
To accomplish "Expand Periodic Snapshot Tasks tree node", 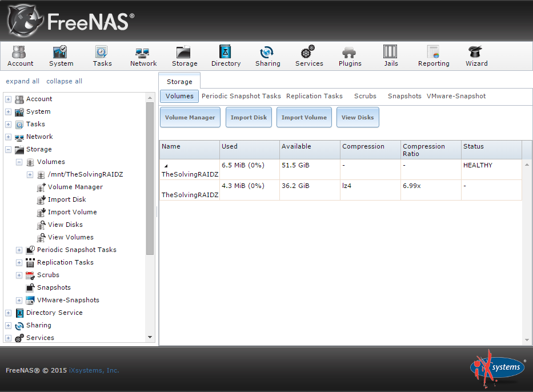I will pos(19,250).
